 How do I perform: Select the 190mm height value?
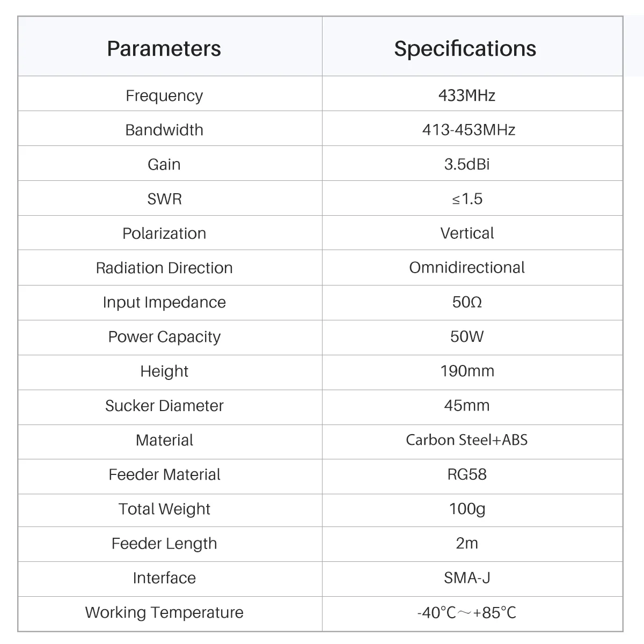467,371
